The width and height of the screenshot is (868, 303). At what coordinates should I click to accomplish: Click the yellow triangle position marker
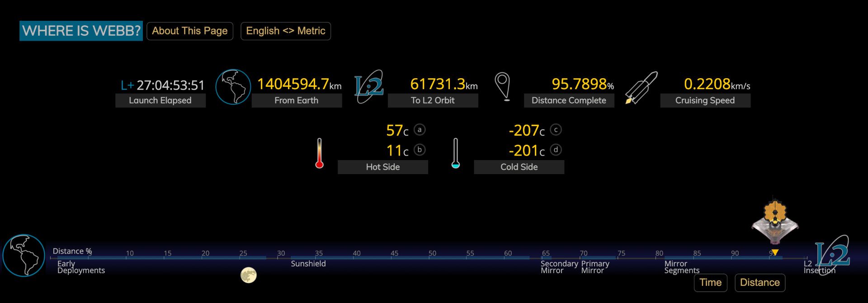click(775, 252)
